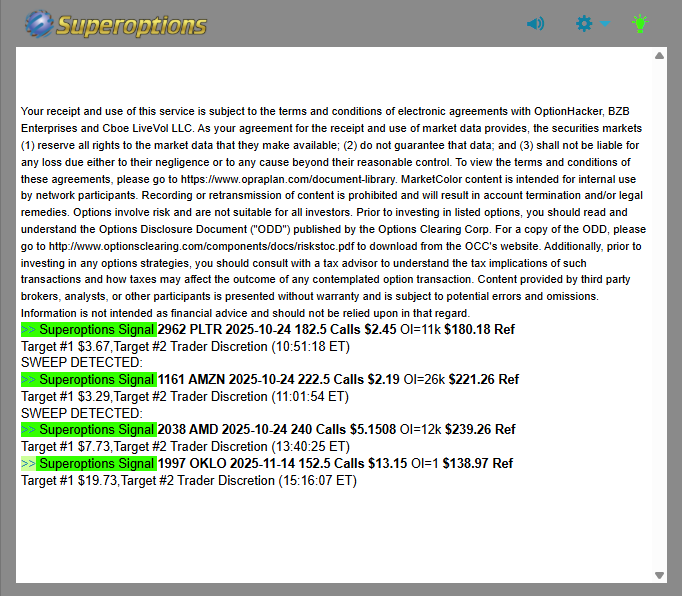Image resolution: width=682 pixels, height=596 pixels.
Task: Open settings via the gear icon
Action: pos(585,23)
